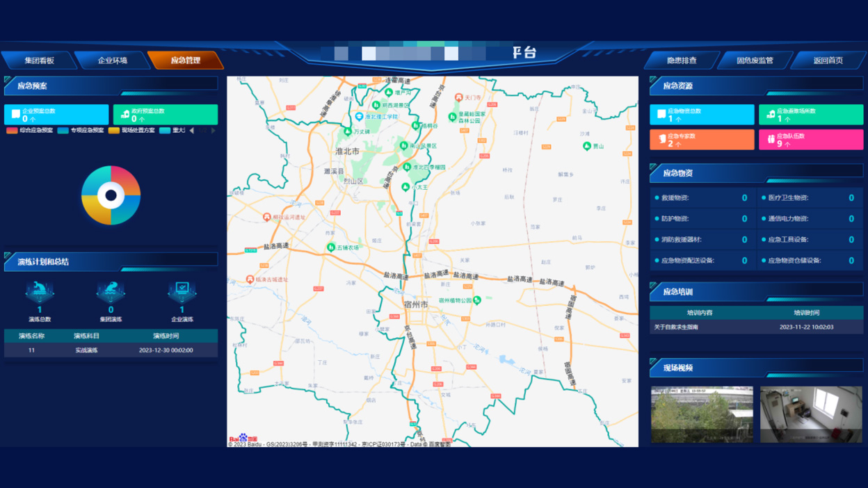Click the 政府预案总数 card icon
Screen dimensions: 868x488
tap(125, 114)
